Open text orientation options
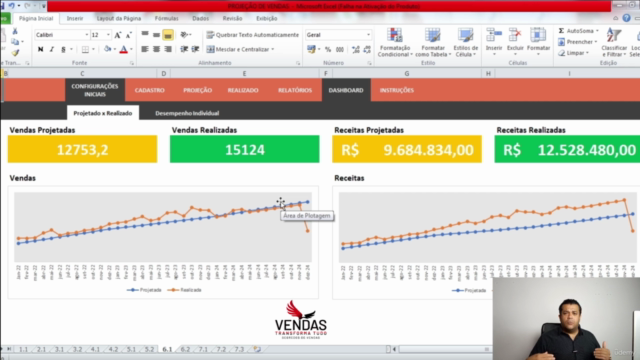The width and height of the screenshot is (640, 360). coord(185,35)
